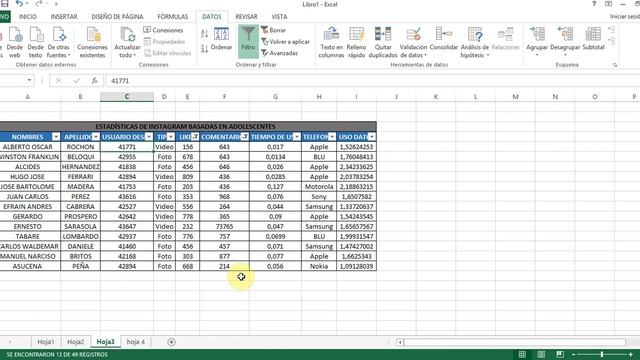Image resolution: width=640 pixels, height=360 pixels.
Task: Click Conexiones existentes icon
Action: 92,43
